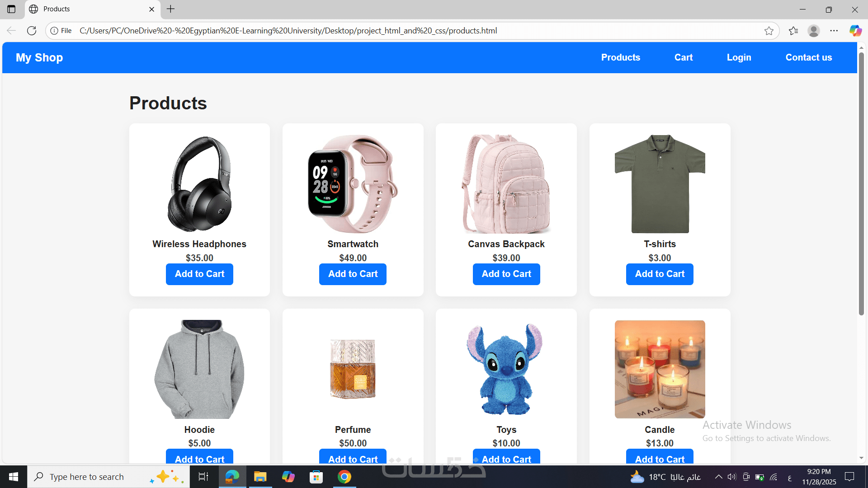Open new tab with plus icon

point(170,9)
